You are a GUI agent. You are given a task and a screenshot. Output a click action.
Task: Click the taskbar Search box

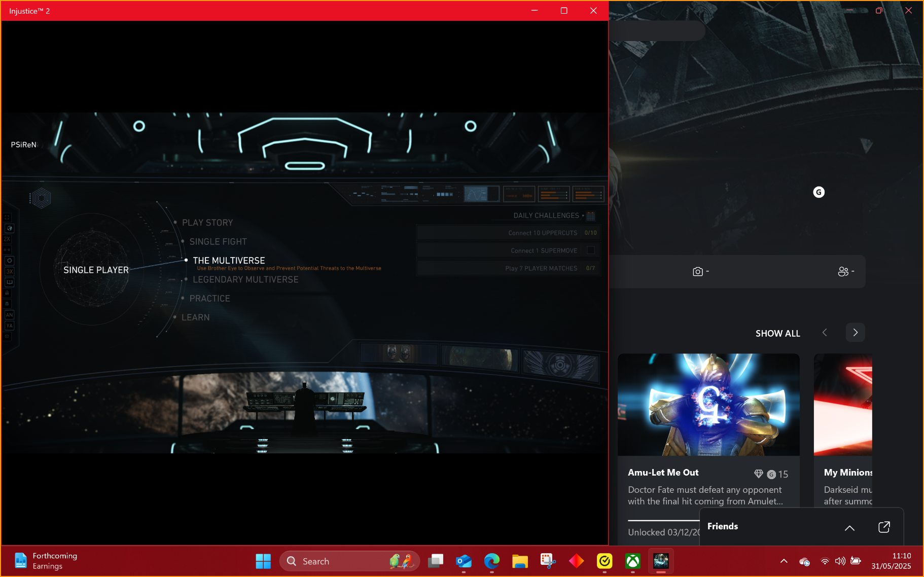point(349,561)
